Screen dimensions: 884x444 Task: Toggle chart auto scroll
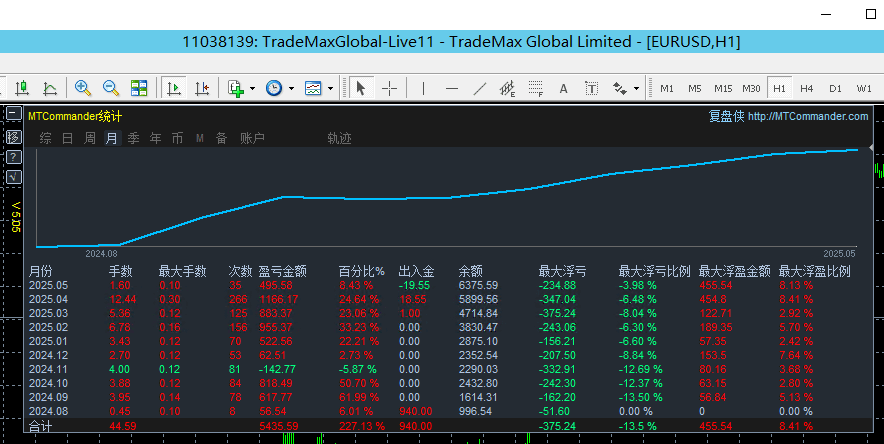(x=175, y=88)
